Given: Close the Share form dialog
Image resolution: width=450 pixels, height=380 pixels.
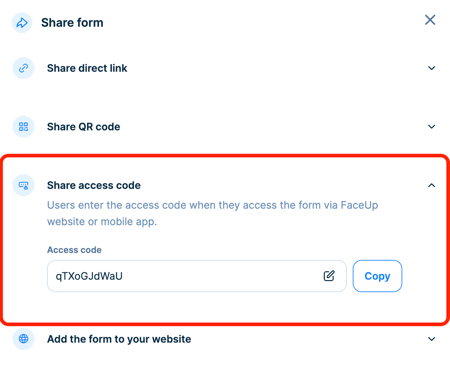Looking at the screenshot, I should (430, 20).
